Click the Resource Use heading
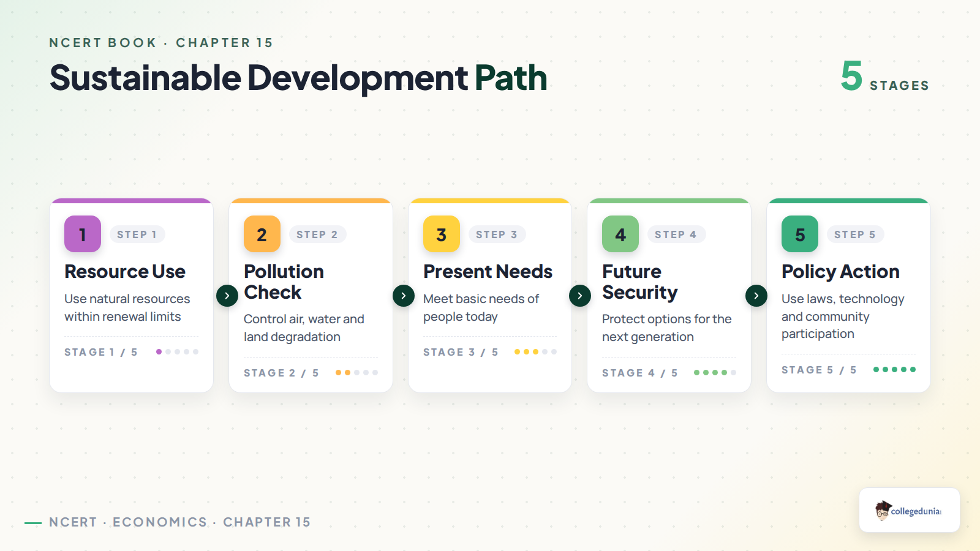The width and height of the screenshot is (980, 551). coord(125,272)
